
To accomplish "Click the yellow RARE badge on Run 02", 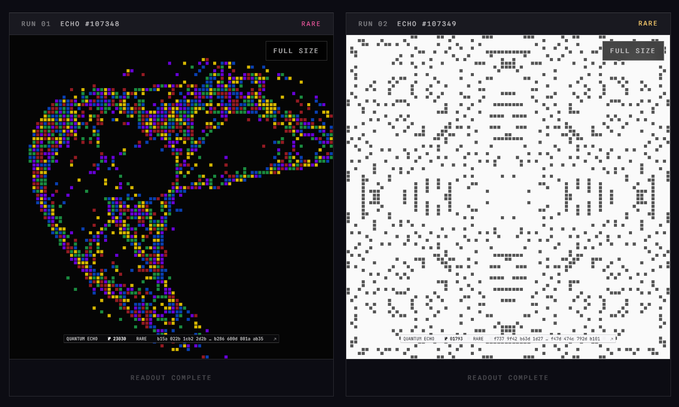I will point(647,23).
